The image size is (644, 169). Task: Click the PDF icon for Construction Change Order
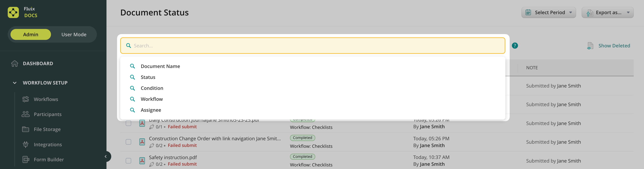(142, 142)
